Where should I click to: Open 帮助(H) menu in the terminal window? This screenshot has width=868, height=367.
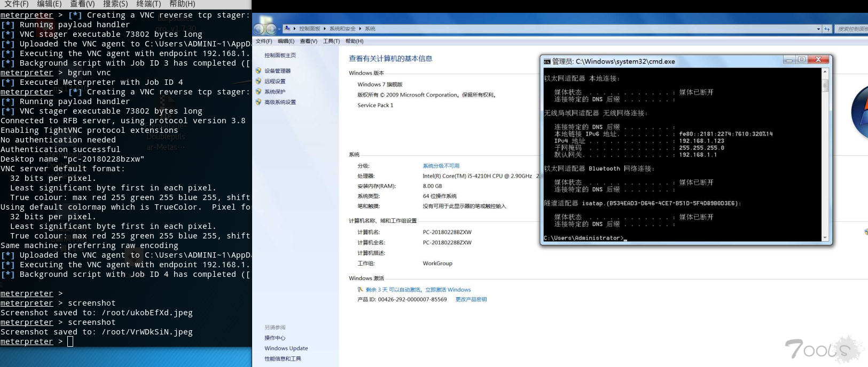coord(182,4)
